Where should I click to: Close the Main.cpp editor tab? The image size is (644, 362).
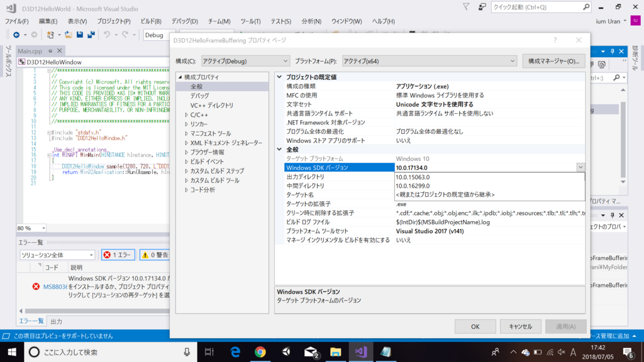pyautogui.click(x=60, y=51)
